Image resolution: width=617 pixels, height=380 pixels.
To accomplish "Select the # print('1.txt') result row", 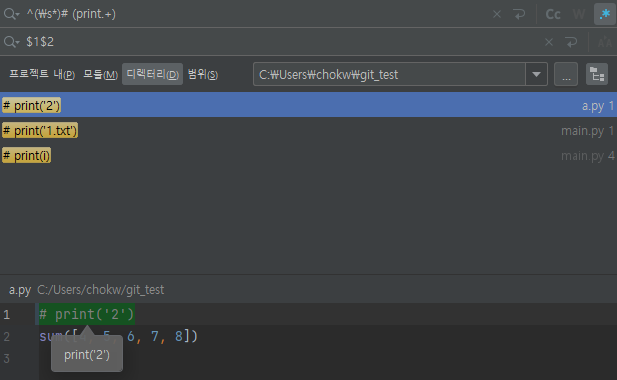I will 308,130.
